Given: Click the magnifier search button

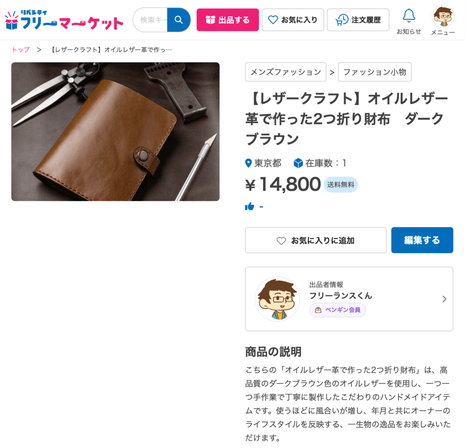Looking at the screenshot, I should 178,20.
